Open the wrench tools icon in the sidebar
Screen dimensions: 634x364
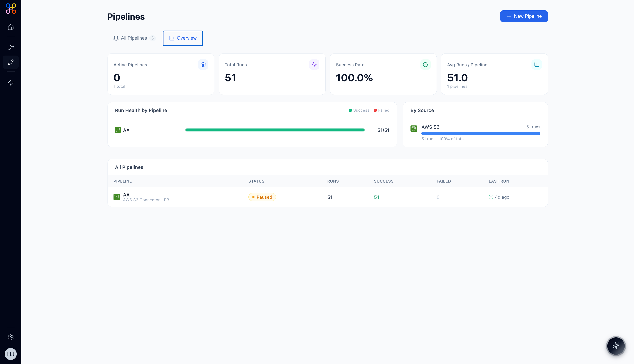(11, 47)
